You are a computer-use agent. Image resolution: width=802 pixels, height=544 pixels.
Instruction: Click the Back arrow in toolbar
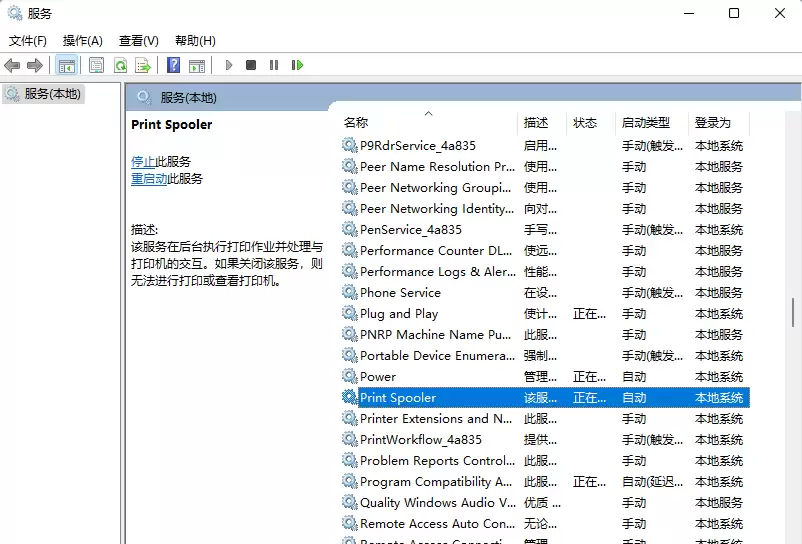[x=12, y=65]
